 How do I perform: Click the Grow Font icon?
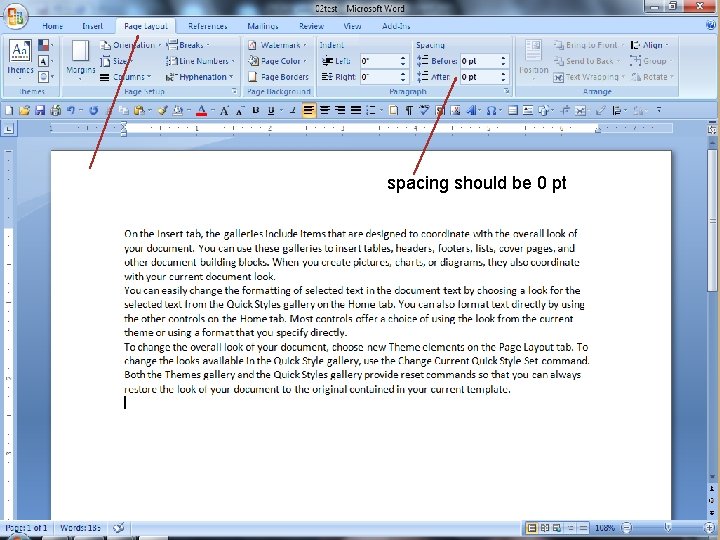[224, 110]
